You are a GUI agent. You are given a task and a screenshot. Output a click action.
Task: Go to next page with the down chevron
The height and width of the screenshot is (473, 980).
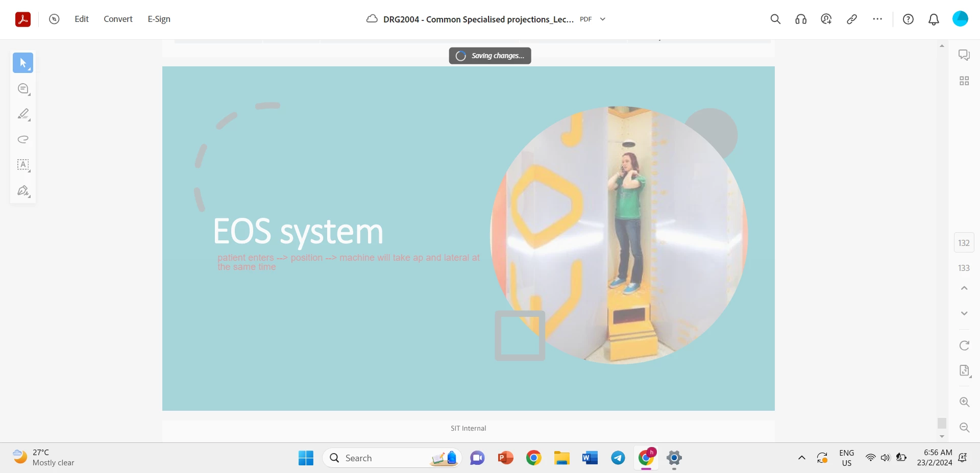[964, 313]
